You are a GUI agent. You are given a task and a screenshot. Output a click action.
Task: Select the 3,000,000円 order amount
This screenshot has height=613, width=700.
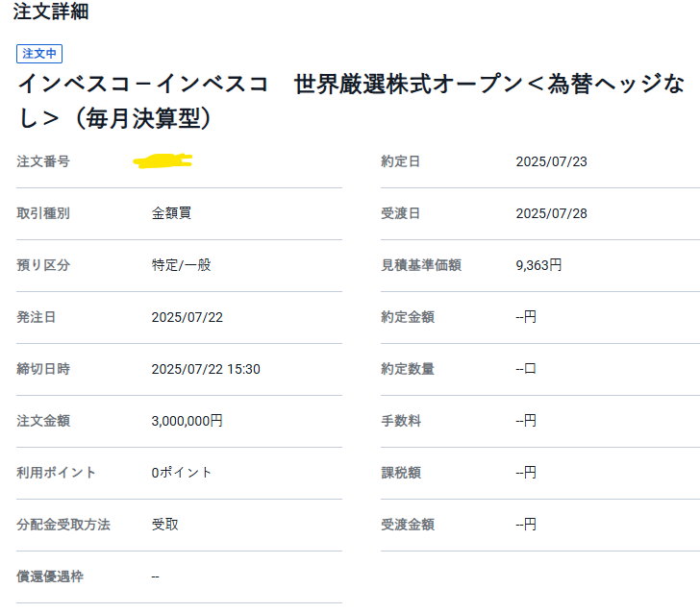(x=187, y=421)
